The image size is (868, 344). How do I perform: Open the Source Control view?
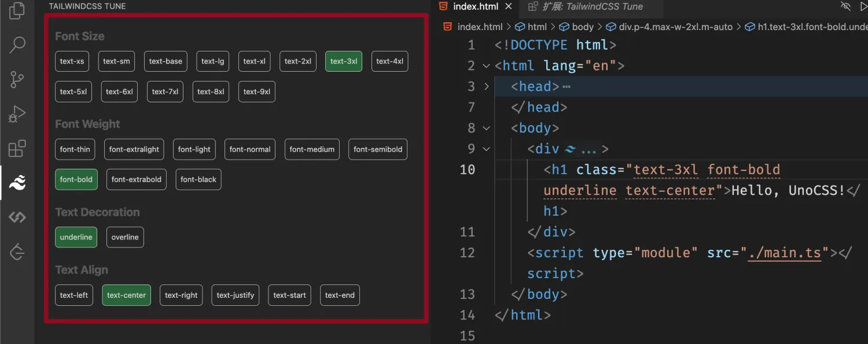click(17, 80)
